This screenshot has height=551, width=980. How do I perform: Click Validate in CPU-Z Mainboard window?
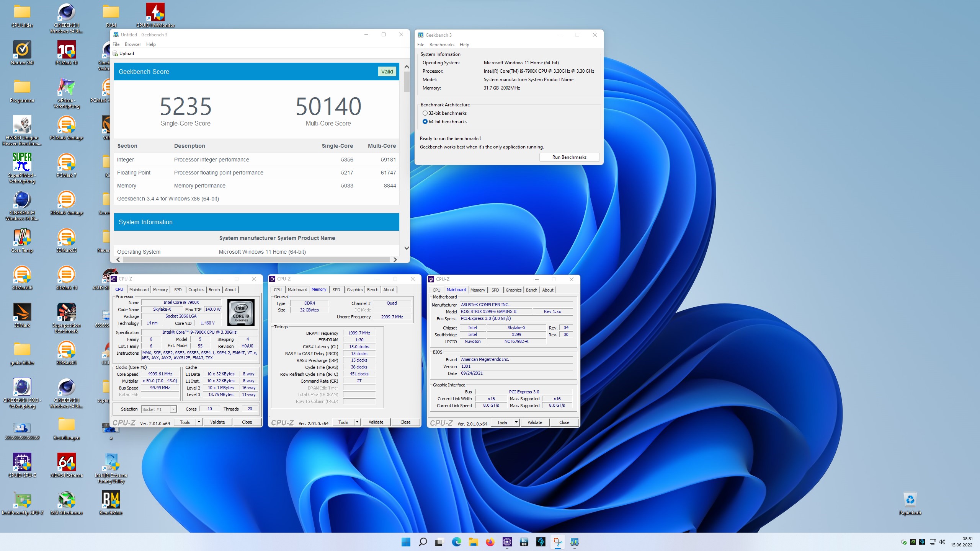click(535, 422)
